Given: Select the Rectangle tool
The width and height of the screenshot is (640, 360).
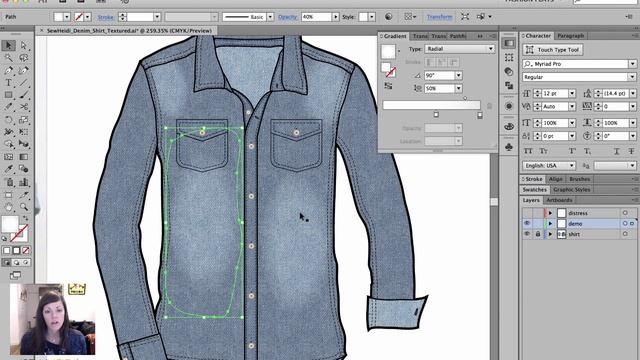Looking at the screenshot, I should coord(8,95).
